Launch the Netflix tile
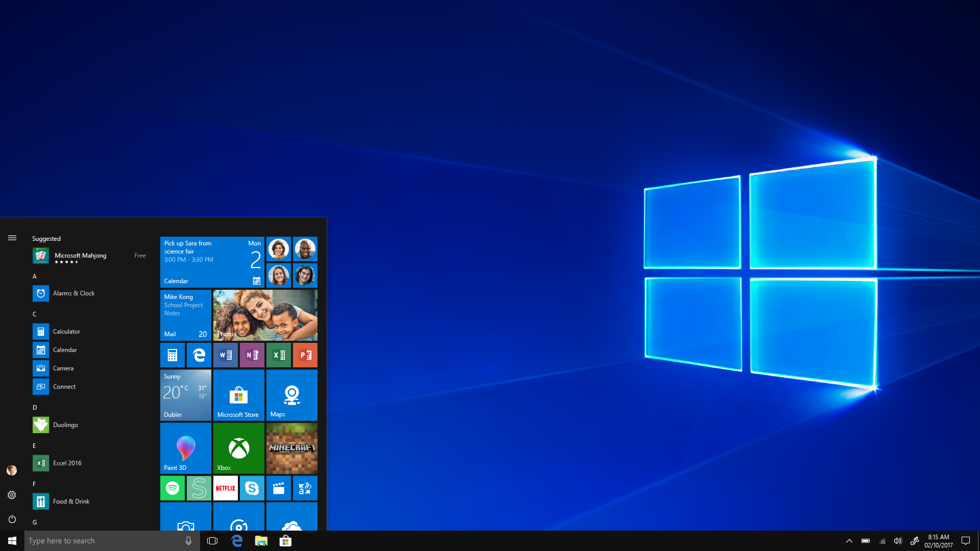Image resolution: width=980 pixels, height=551 pixels. click(226, 488)
